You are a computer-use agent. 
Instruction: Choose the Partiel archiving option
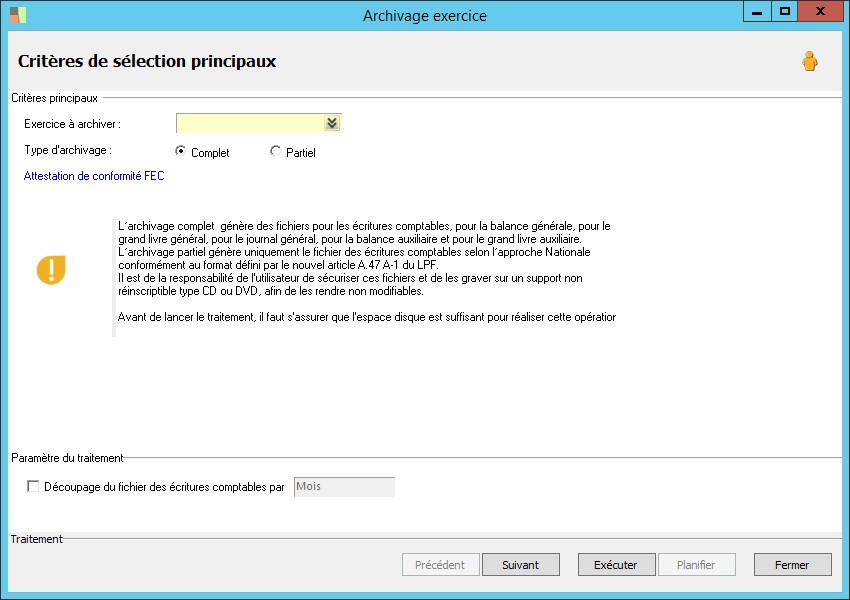point(276,152)
